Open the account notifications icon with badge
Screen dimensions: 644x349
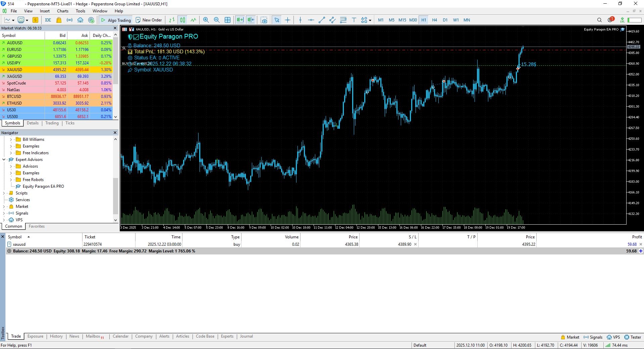pos(610,20)
